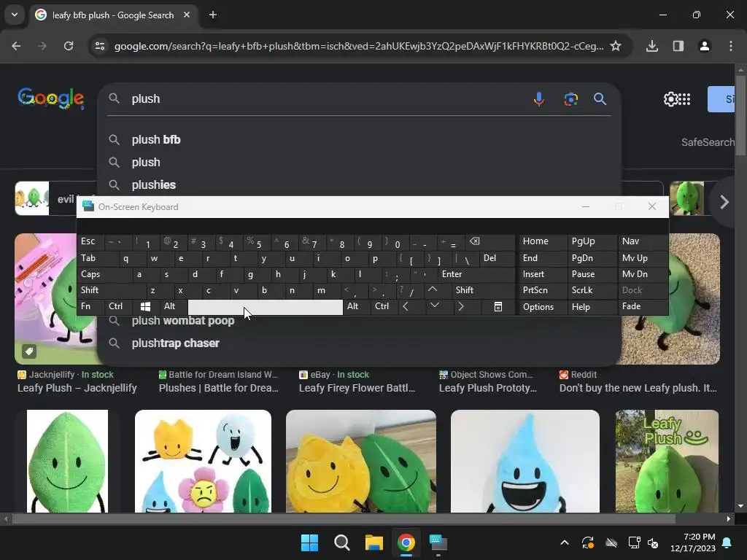Click the Windows key on On-Screen Keyboard
This screenshot has height=560, width=747.
(x=146, y=307)
